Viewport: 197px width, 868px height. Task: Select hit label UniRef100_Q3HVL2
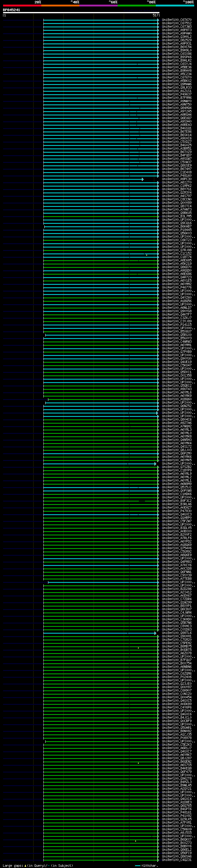(x=176, y=37)
